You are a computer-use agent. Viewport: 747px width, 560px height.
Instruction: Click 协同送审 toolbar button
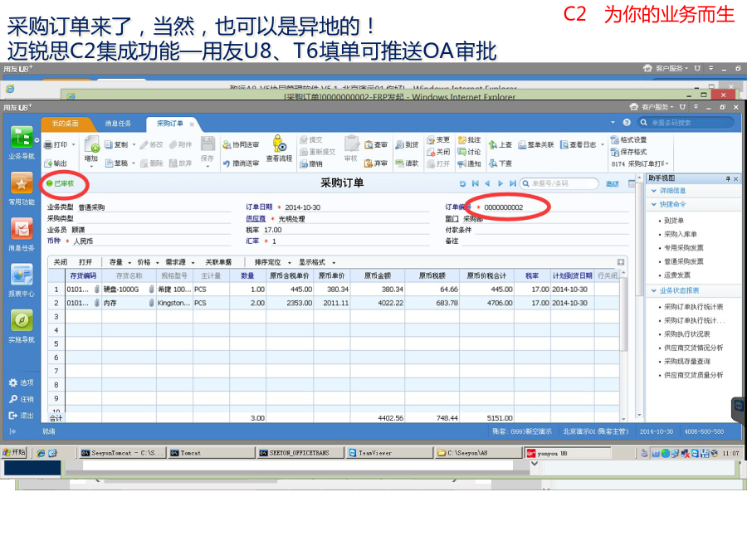click(x=241, y=144)
